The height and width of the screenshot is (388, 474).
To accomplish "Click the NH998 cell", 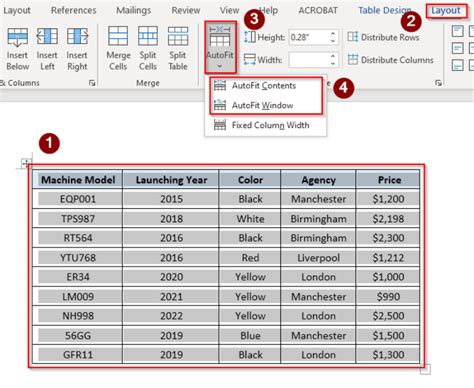I will pos(78,316).
